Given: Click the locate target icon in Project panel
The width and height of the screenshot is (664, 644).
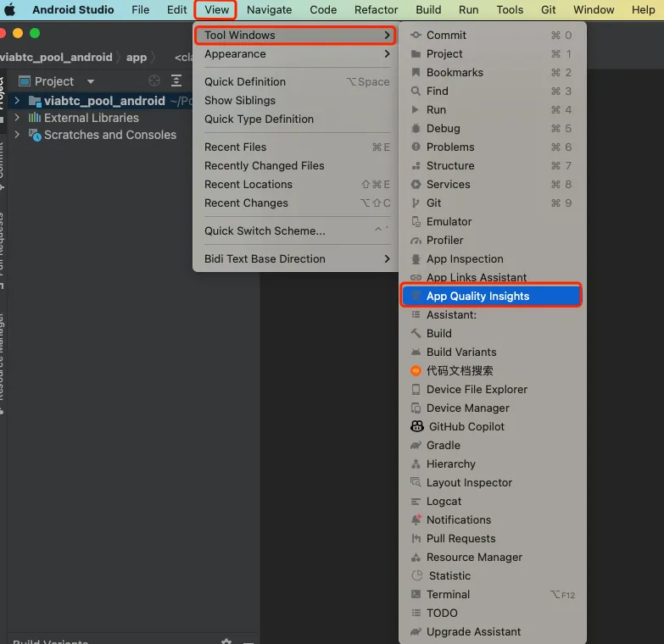Looking at the screenshot, I should 154,80.
